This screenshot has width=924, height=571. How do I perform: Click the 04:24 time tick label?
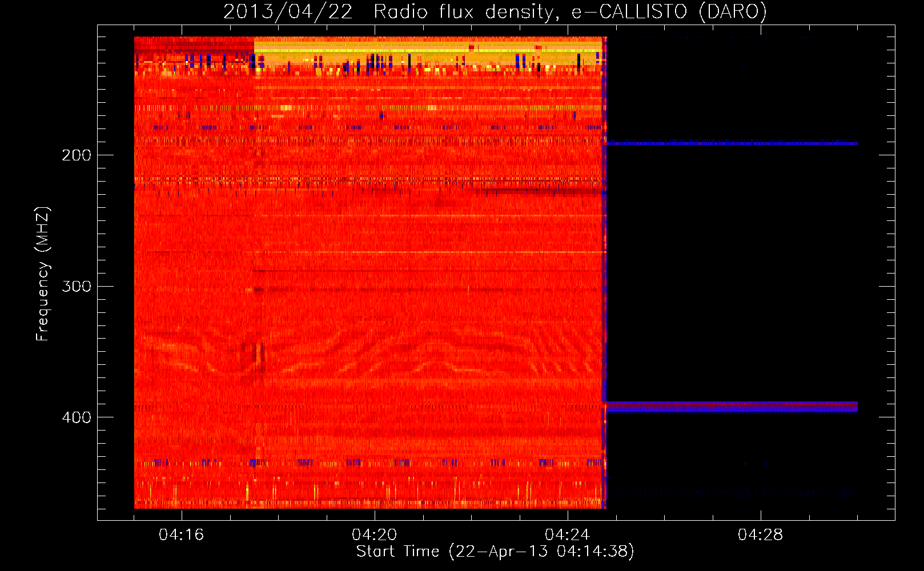pos(567,534)
